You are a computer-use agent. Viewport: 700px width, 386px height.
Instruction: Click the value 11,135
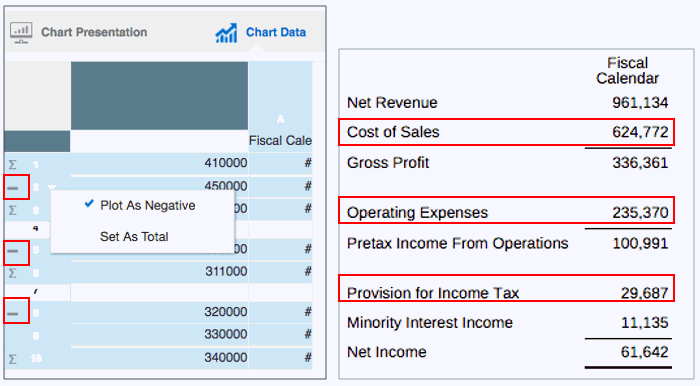(644, 322)
